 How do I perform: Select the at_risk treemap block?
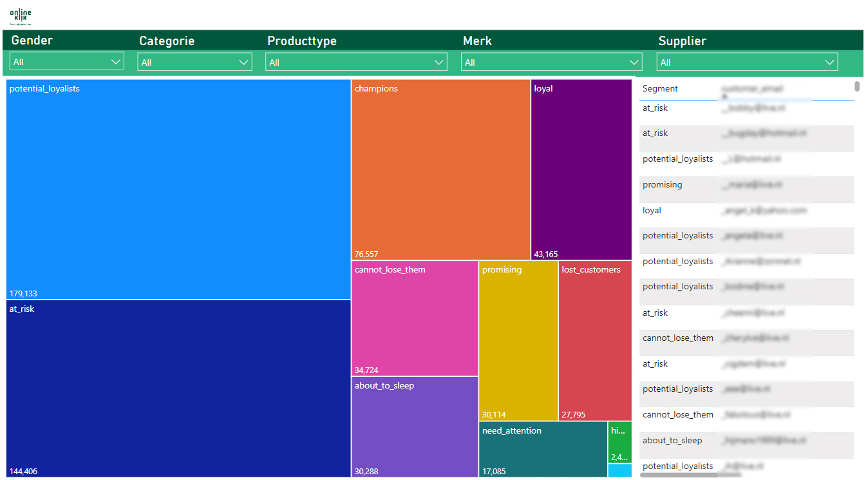pos(178,389)
